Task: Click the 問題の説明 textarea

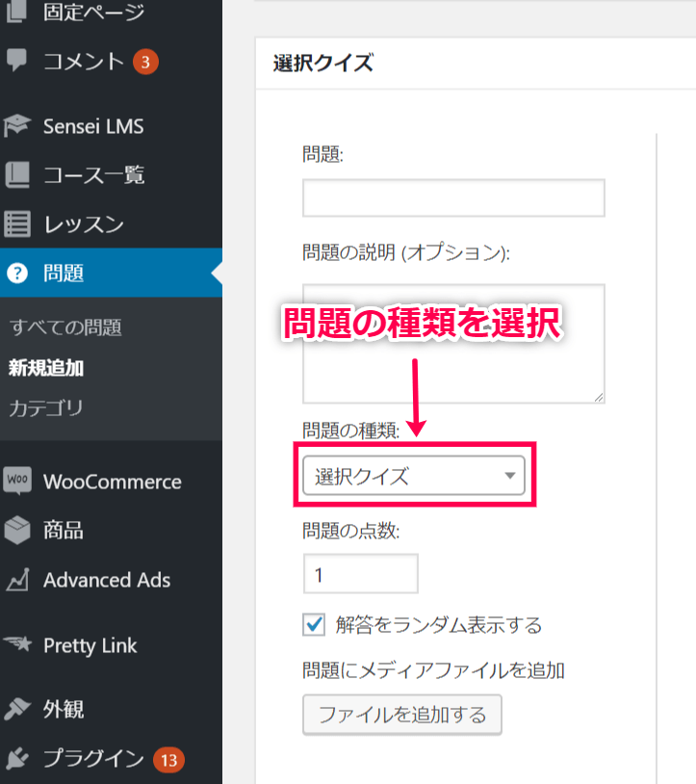Action: (x=453, y=344)
